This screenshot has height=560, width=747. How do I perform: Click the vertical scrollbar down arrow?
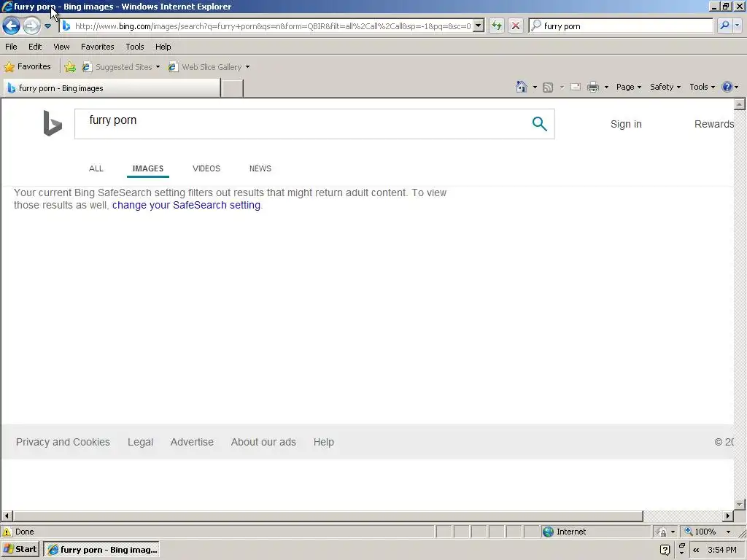(x=740, y=504)
